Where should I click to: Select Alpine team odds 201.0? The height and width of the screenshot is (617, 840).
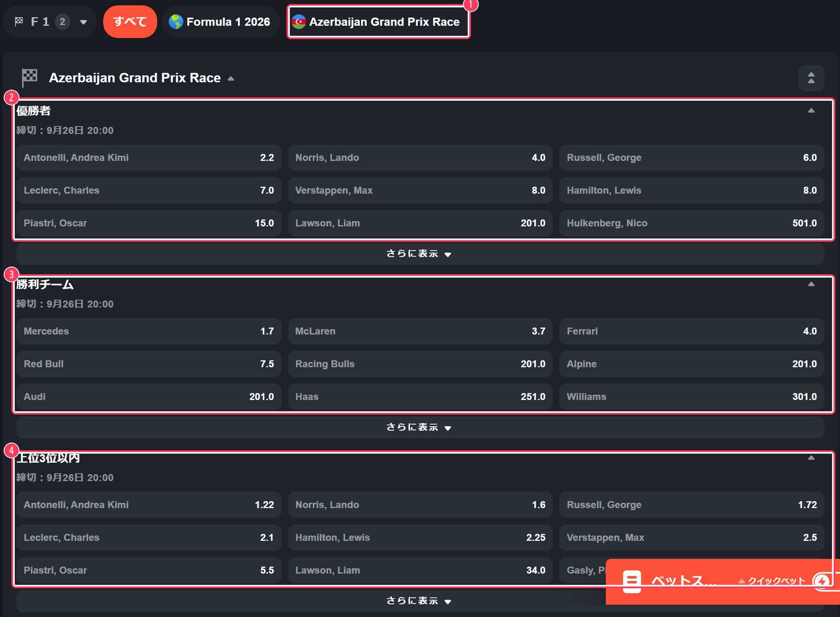[692, 364]
